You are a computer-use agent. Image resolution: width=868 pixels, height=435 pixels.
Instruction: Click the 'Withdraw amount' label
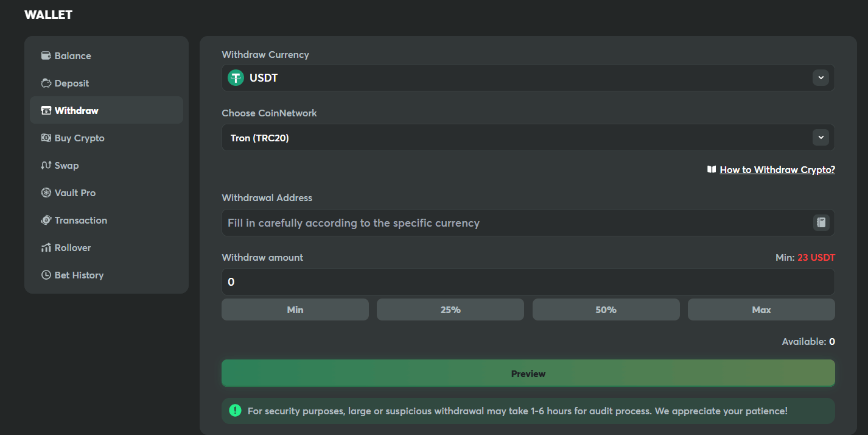(262, 257)
